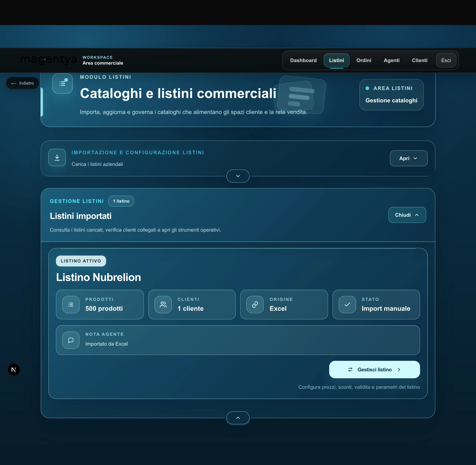Click the 'Listino Nubrelion' title

click(x=98, y=277)
